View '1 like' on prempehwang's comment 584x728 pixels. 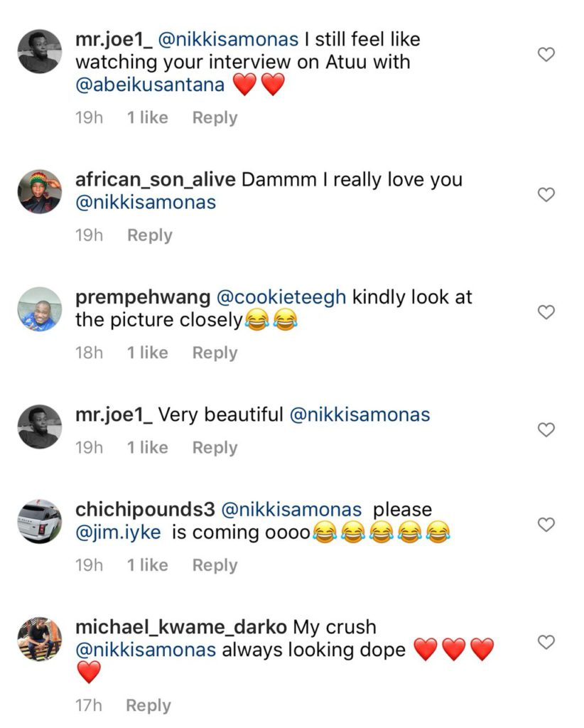[147, 353]
